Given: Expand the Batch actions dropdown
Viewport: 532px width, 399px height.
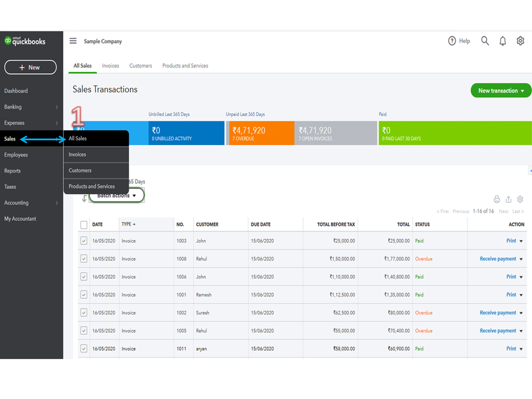Looking at the screenshot, I should 117,196.
